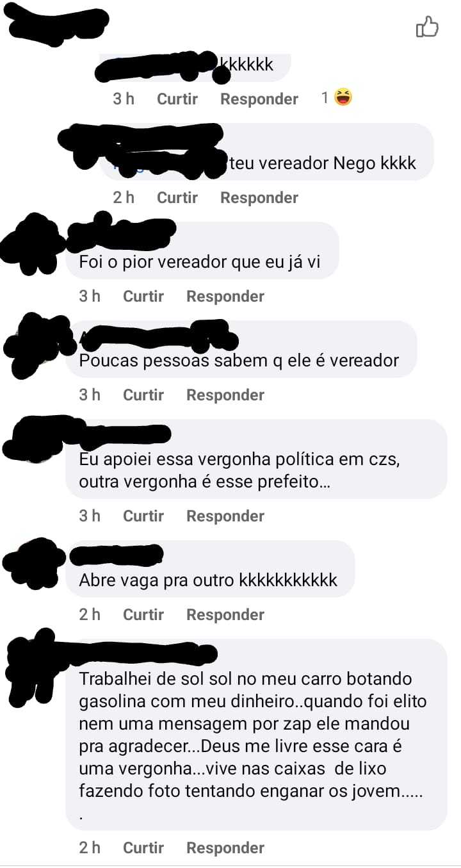Viewport: 461px width, 868px height.
Task: Reply to 'Foi o pior vereador que eu já vi'
Action: coord(225,296)
